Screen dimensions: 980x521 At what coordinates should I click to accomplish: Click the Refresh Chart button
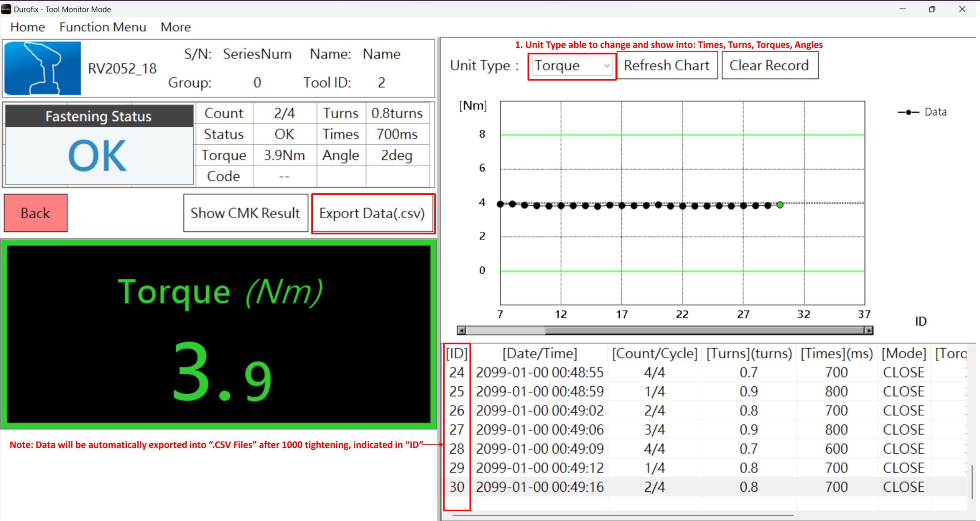[x=667, y=66]
